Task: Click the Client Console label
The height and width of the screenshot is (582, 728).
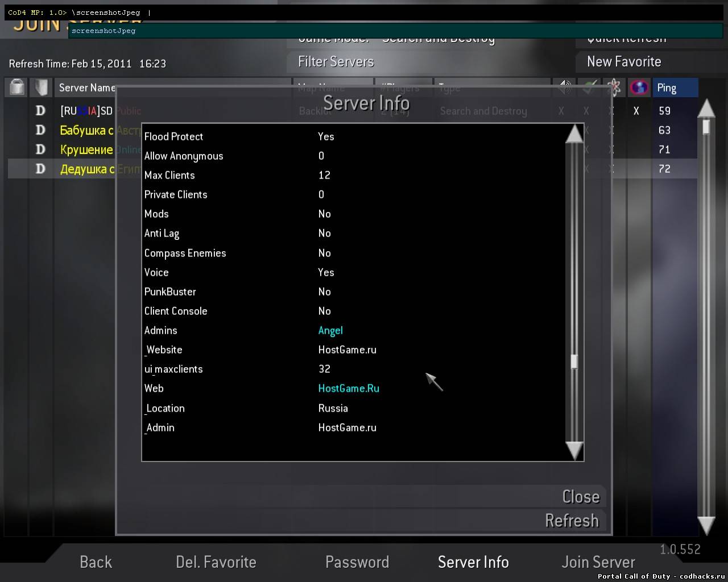Action: pos(176,311)
